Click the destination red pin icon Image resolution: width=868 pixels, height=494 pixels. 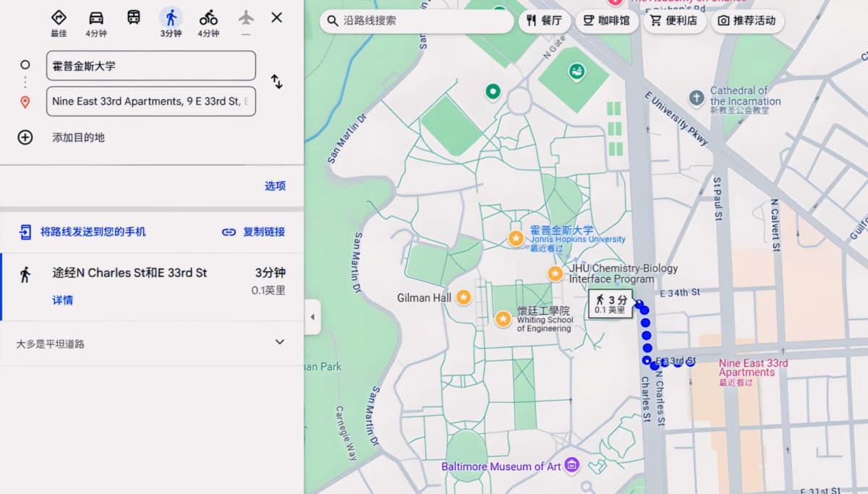[x=25, y=102]
